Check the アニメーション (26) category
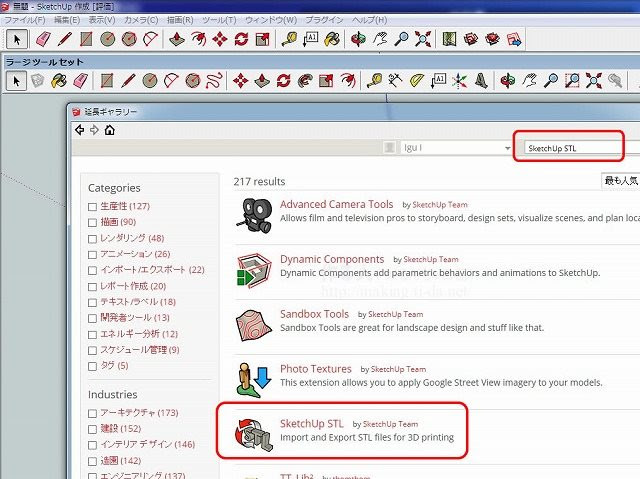 tap(92, 255)
